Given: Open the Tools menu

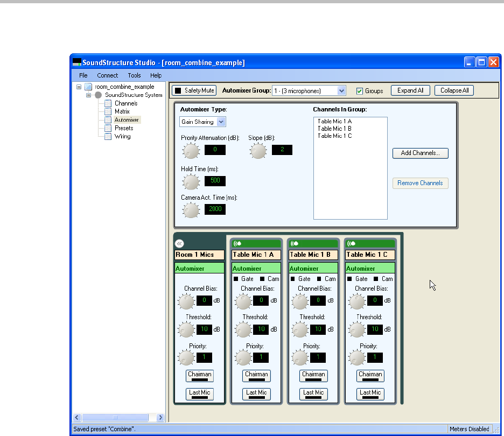Looking at the screenshot, I should point(134,75).
